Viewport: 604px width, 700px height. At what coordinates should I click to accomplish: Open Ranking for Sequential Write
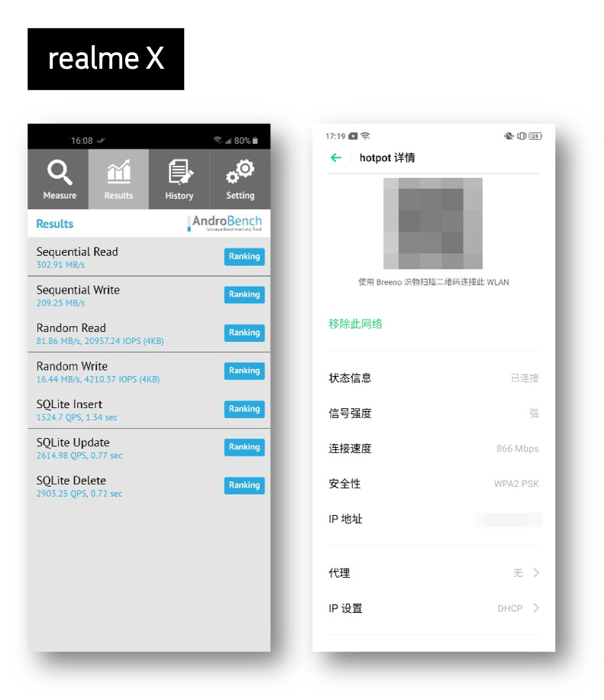[x=244, y=295]
